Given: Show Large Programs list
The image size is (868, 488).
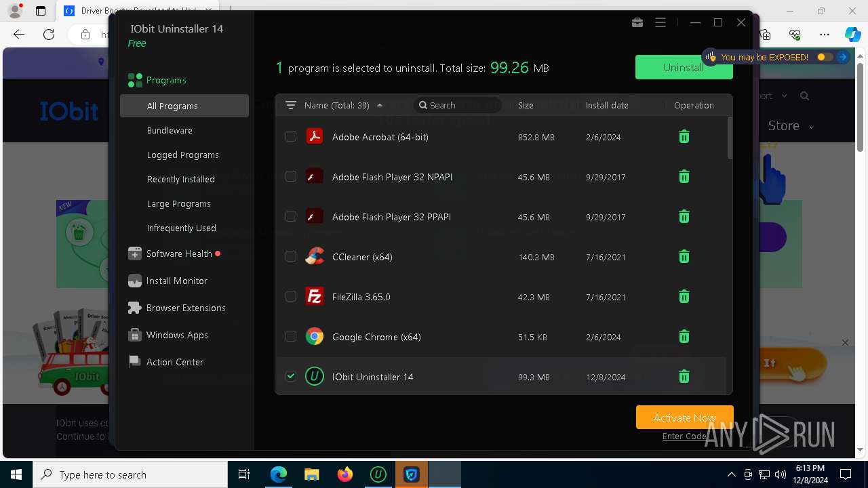Looking at the screenshot, I should point(179,203).
